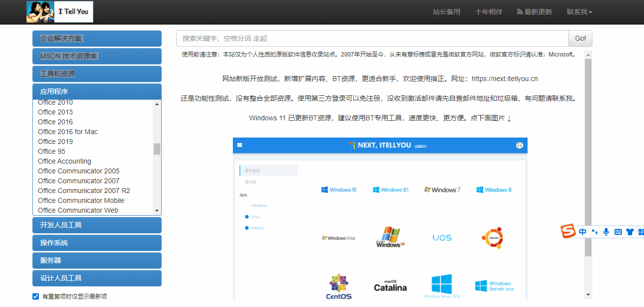Click the main content scrollbar thumb
This screenshot has width=644, height=307.
coord(588,157)
